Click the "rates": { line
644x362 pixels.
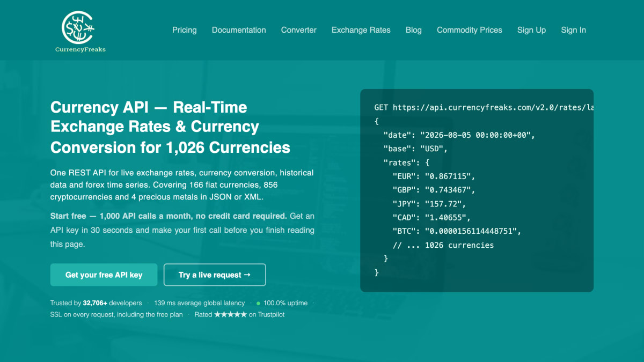[406, 162]
